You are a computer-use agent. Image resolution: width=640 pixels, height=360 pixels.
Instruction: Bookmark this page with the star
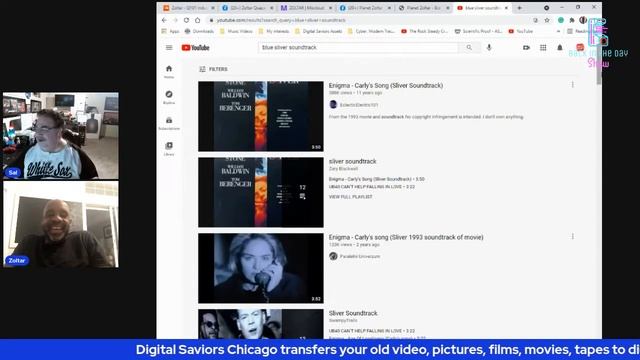(547, 20)
